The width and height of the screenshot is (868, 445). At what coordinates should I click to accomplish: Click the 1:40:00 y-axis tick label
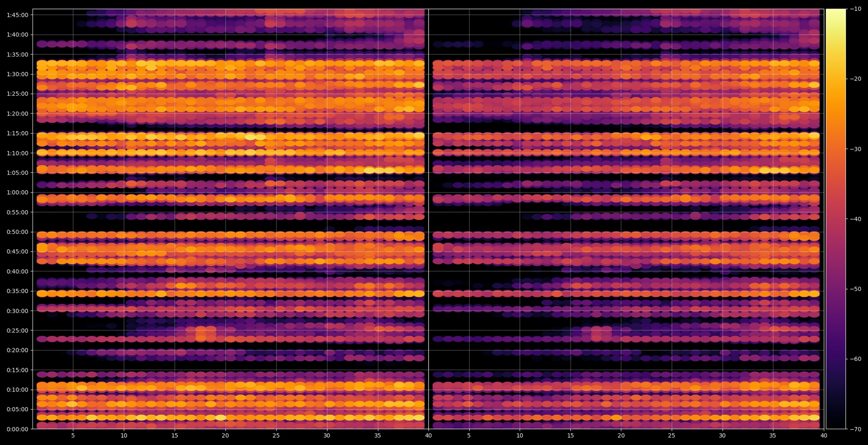17,35
